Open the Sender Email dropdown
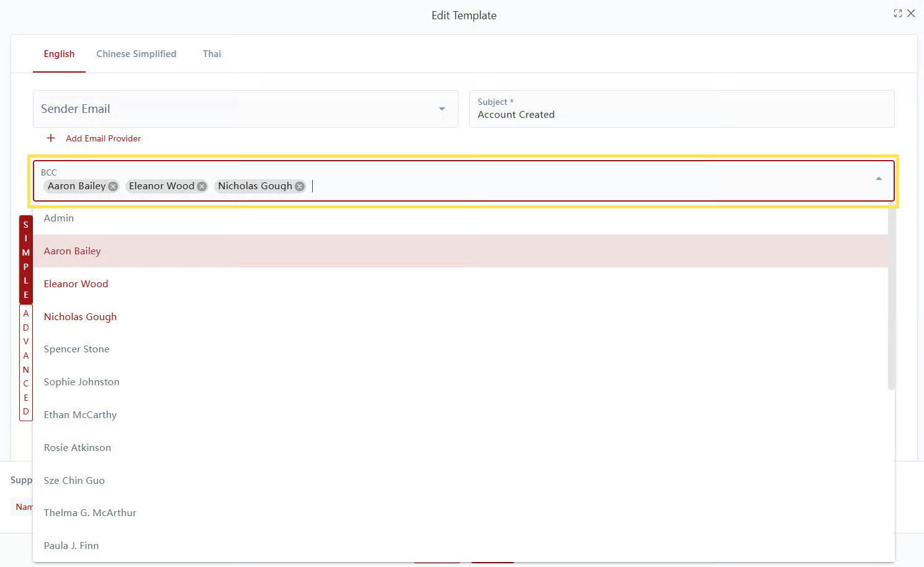The width and height of the screenshot is (924, 567). (246, 109)
